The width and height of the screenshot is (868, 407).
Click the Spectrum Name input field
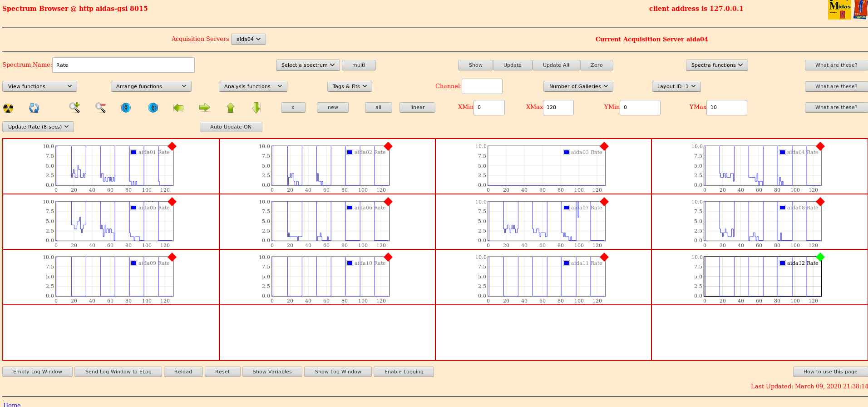point(123,65)
